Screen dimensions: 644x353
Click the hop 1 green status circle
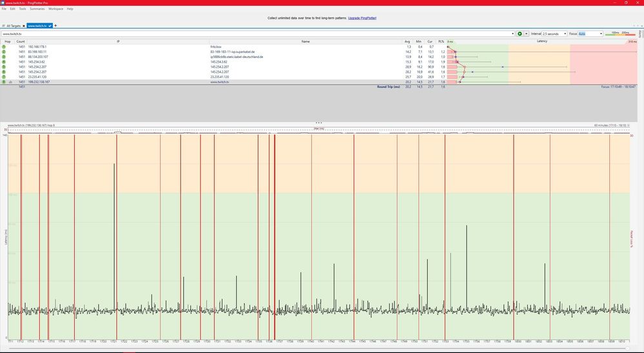click(x=4, y=47)
